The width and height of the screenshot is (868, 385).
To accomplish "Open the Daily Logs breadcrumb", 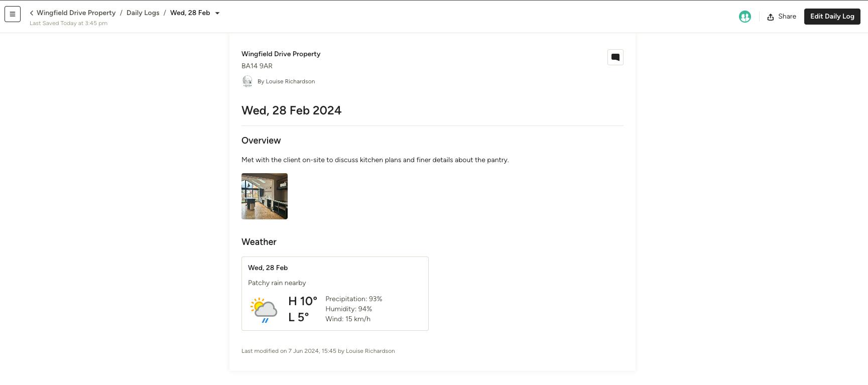I will pyautogui.click(x=143, y=13).
